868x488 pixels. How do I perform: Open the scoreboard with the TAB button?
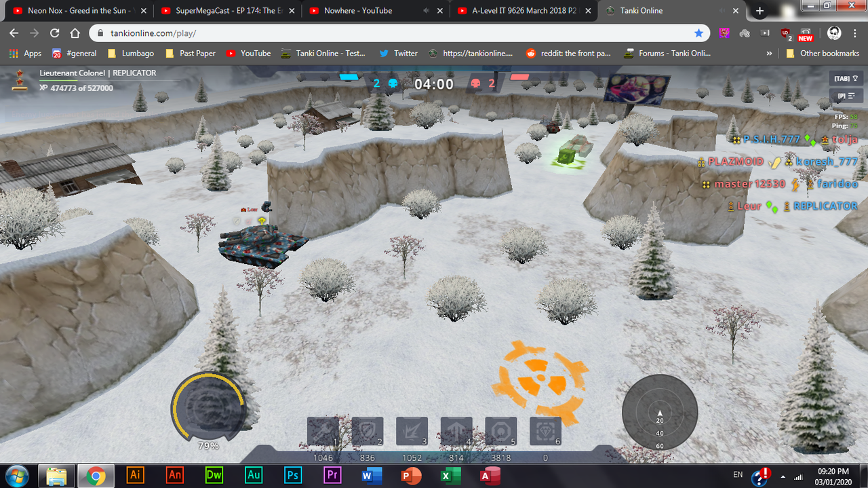click(x=846, y=79)
